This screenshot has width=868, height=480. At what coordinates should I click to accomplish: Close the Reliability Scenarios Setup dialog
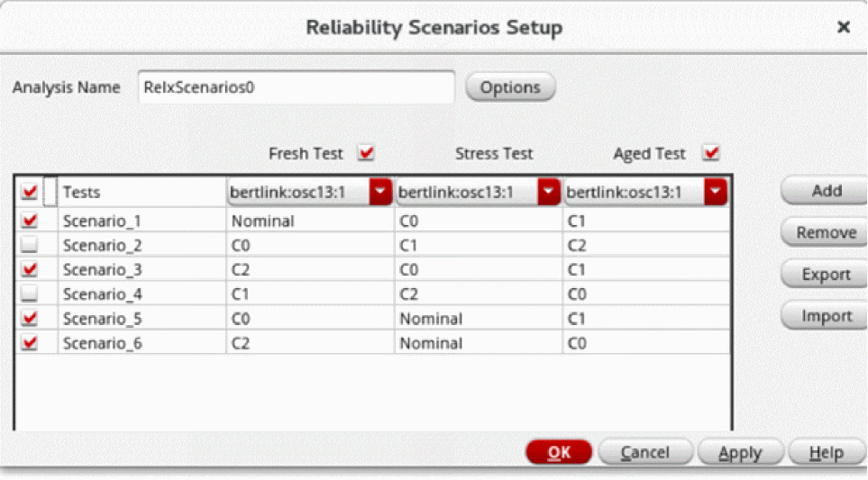pyautogui.click(x=843, y=28)
